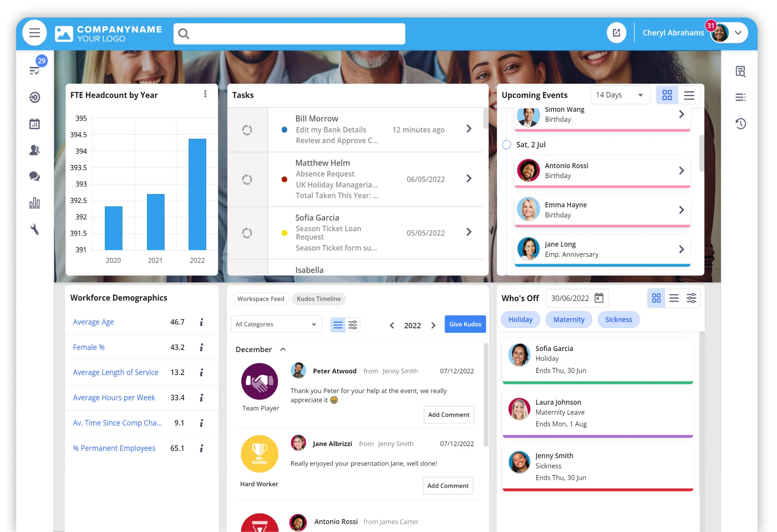The image size is (777, 532).
Task: Collapse the December kudos section
Action: (x=284, y=349)
